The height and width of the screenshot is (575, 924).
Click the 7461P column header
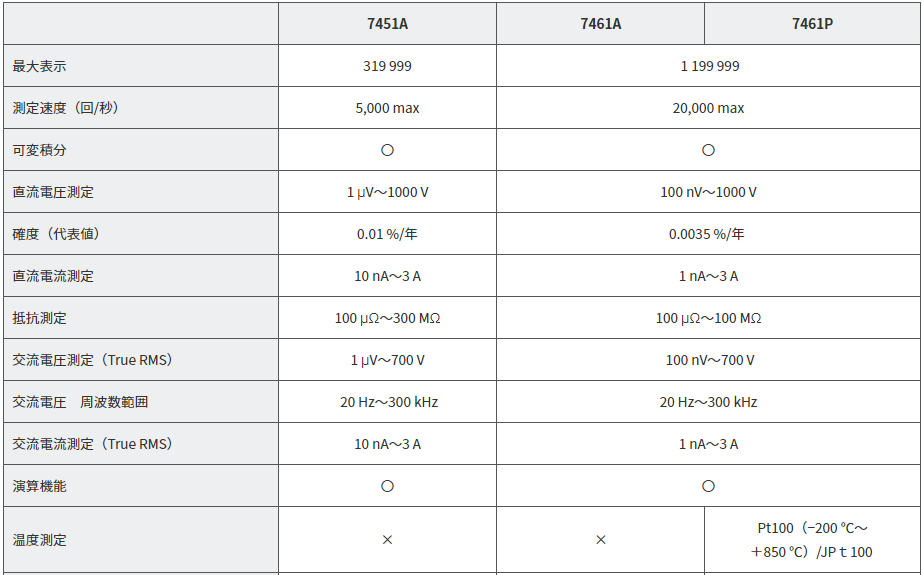pyautogui.click(x=812, y=24)
